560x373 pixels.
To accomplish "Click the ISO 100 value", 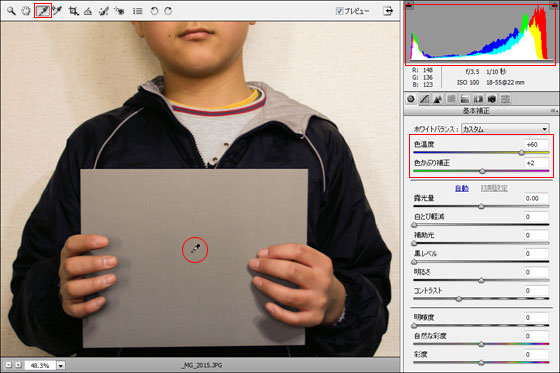I will [468, 83].
